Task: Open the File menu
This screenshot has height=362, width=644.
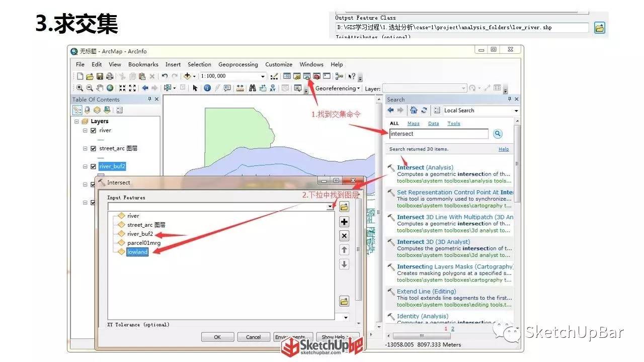Action: point(80,64)
